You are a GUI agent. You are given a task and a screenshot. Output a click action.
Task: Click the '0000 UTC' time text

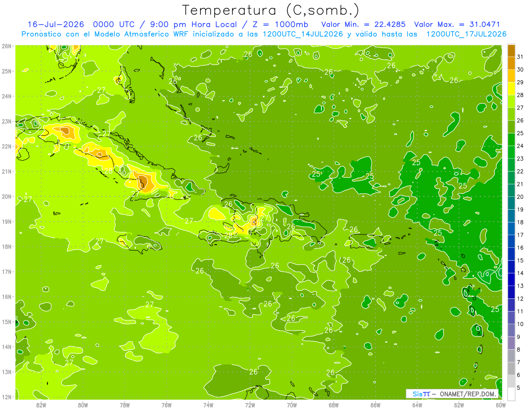(x=113, y=24)
